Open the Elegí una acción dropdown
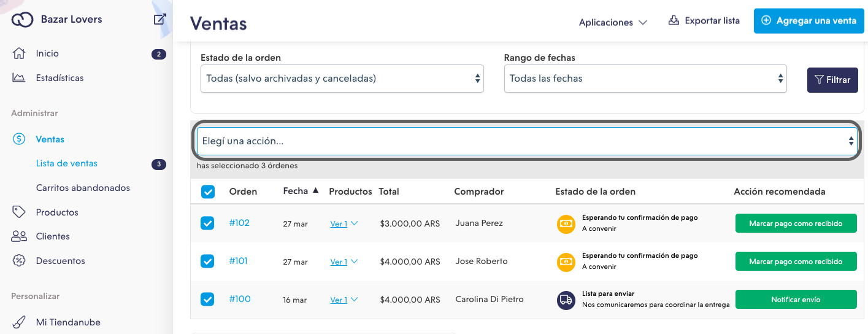The image size is (868, 334). click(527, 141)
